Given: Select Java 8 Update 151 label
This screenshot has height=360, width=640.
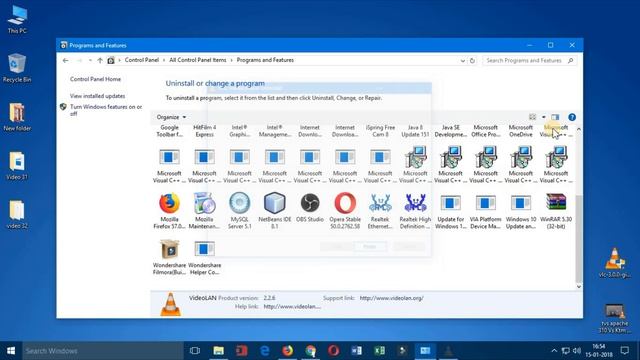Looking at the screenshot, I should [x=415, y=131].
